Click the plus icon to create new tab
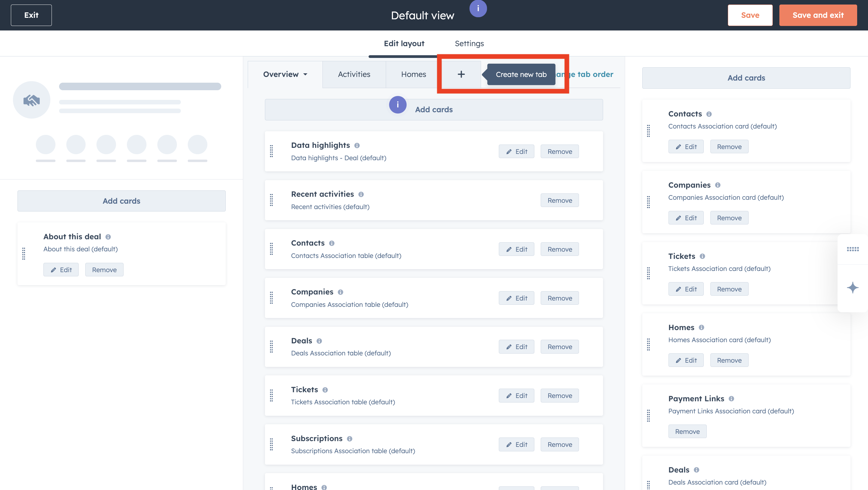The width and height of the screenshot is (868, 490). [461, 74]
